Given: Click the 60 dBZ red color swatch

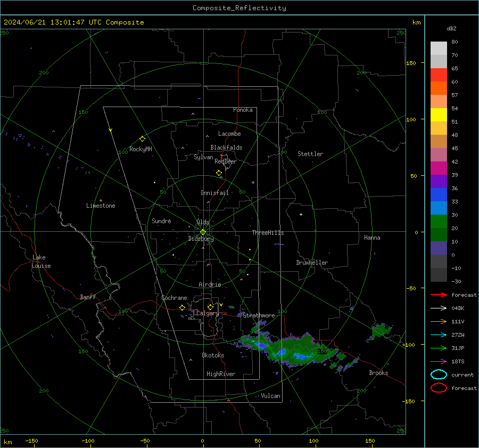Looking at the screenshot, I should pyautogui.click(x=439, y=75).
